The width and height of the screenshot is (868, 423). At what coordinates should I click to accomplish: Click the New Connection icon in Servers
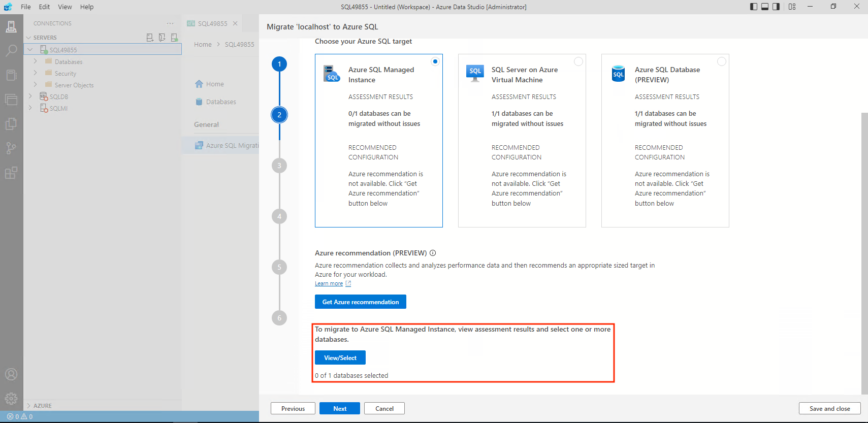point(150,38)
